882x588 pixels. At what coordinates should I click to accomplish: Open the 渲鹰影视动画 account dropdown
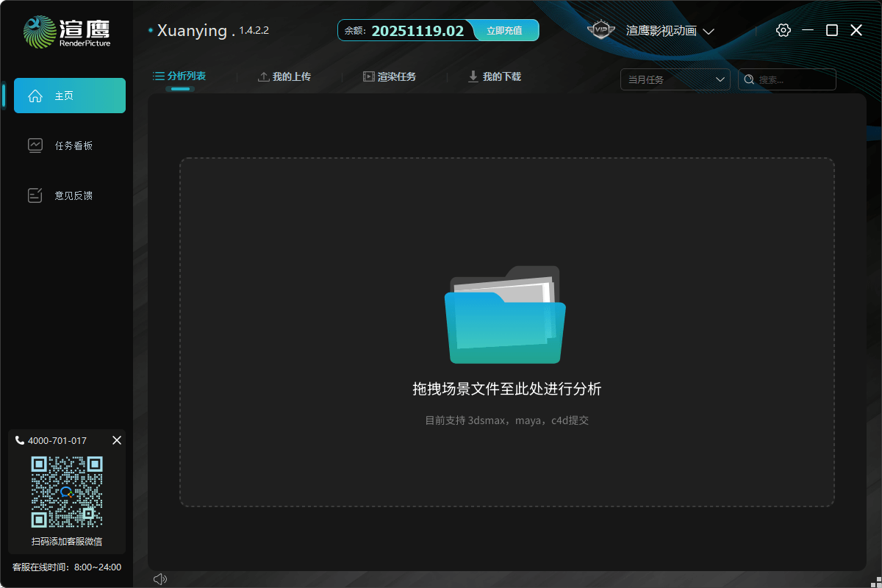[664, 31]
